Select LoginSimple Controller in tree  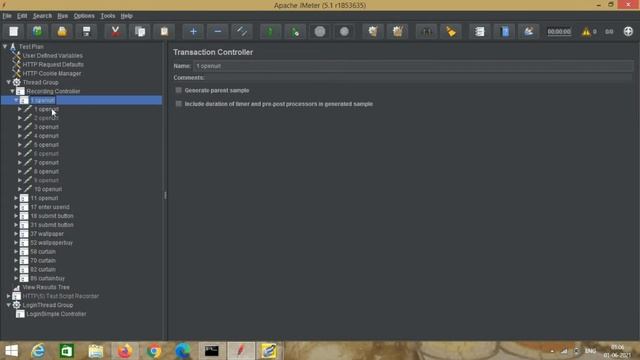(56, 314)
